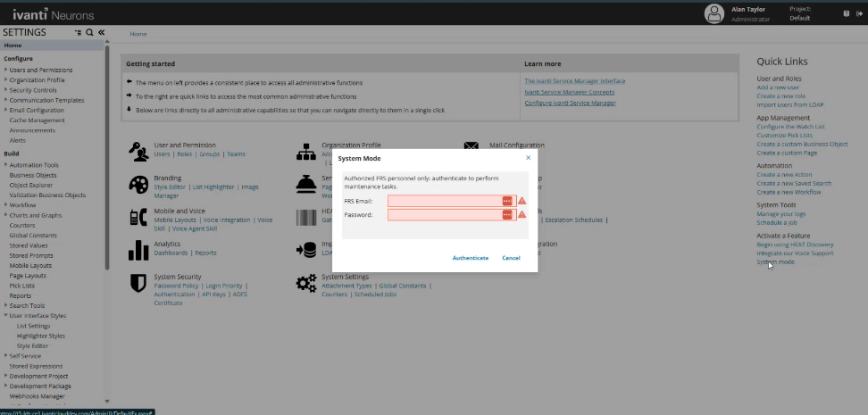
Task: Open the Ivanti Service Manager Interface link
Action: (x=574, y=81)
